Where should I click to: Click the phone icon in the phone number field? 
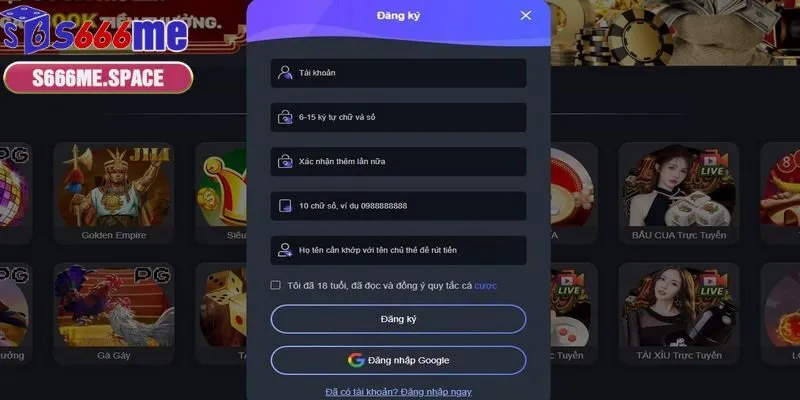285,206
